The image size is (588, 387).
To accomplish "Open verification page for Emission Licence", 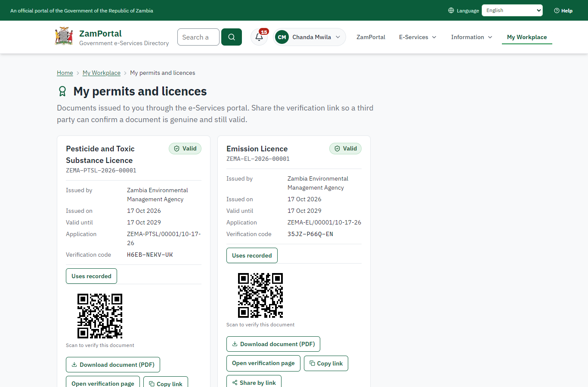I will 263,363.
